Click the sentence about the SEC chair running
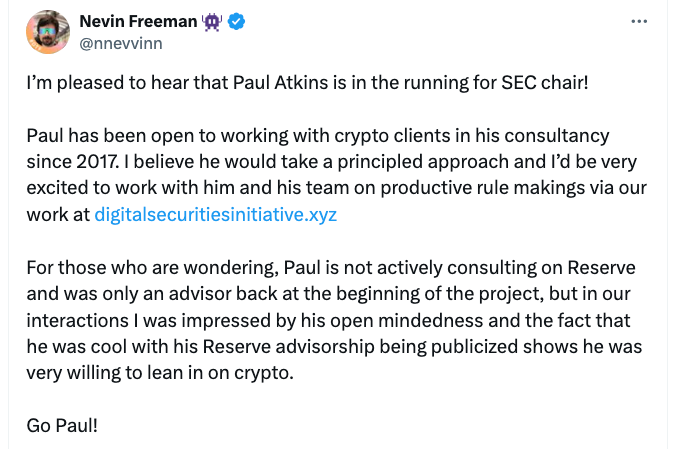The image size is (675, 449). tap(307, 83)
